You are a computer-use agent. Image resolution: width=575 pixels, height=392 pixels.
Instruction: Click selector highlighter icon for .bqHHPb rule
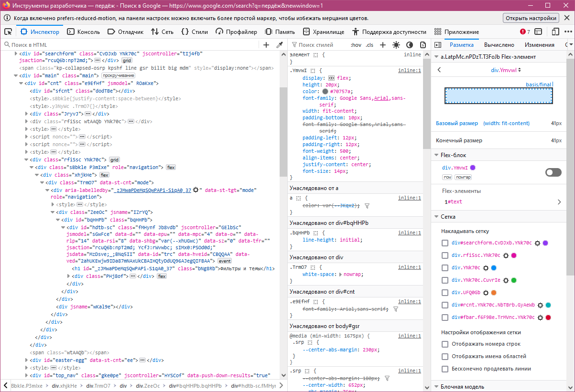315,233
